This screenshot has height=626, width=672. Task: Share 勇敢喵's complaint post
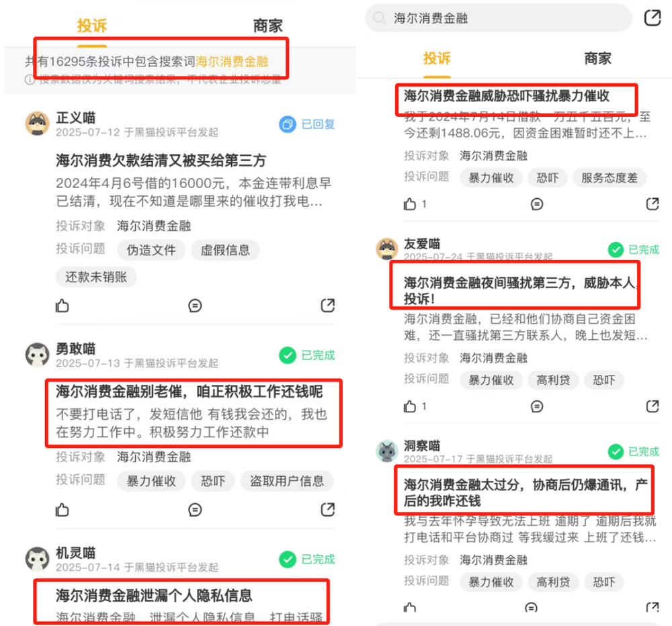[328, 509]
